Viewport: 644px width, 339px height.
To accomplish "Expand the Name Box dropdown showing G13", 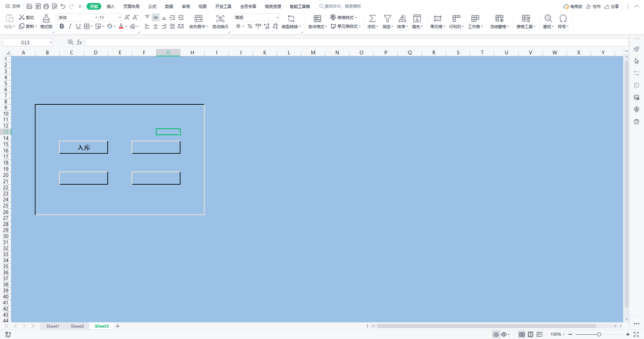I will (51, 42).
